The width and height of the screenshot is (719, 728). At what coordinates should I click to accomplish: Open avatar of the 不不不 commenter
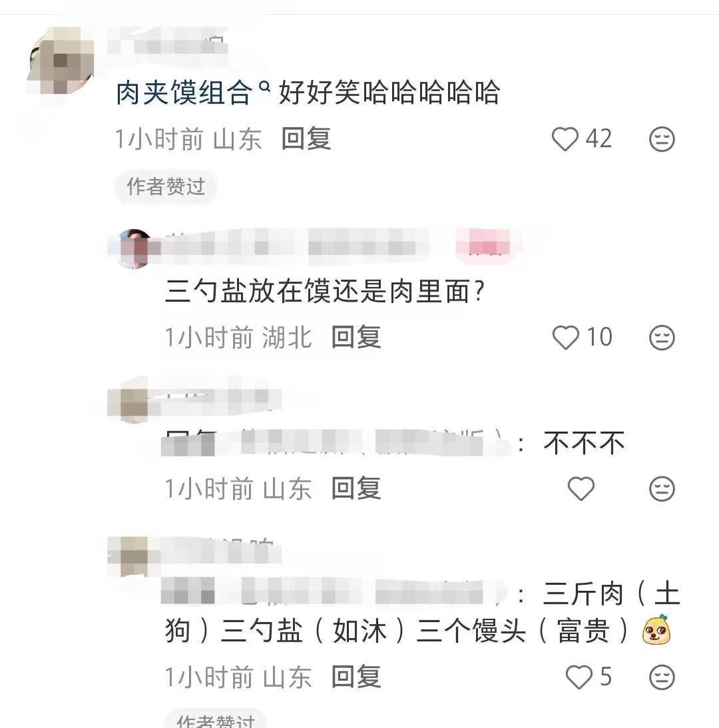pyautogui.click(x=134, y=400)
